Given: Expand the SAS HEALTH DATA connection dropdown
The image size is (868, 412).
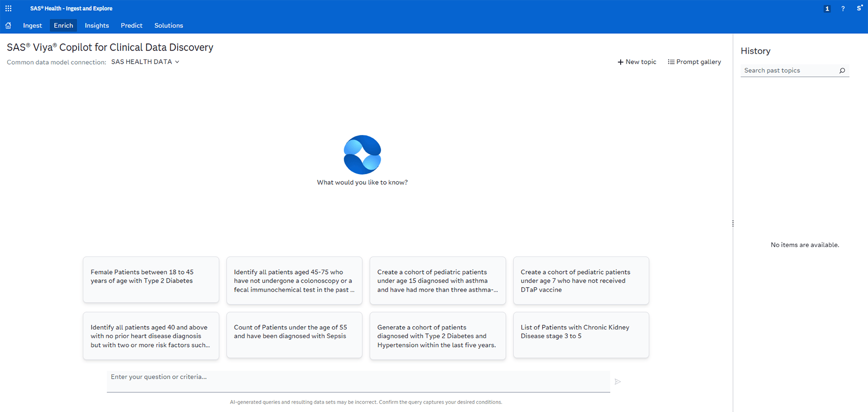Looking at the screenshot, I should click(145, 62).
